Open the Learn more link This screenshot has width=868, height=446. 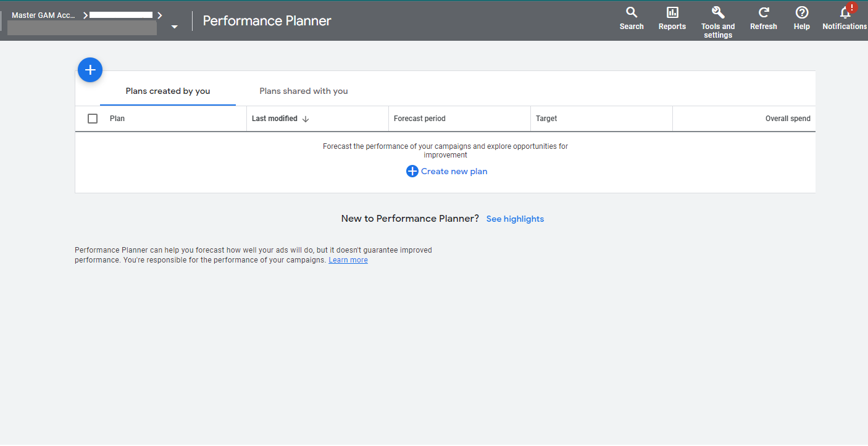(348, 259)
